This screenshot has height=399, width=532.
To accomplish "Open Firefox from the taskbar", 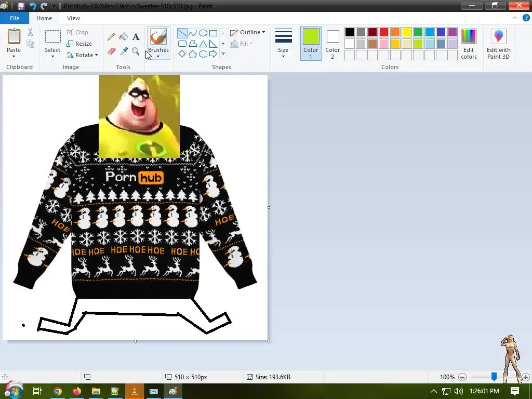I will pyautogui.click(x=77, y=391).
